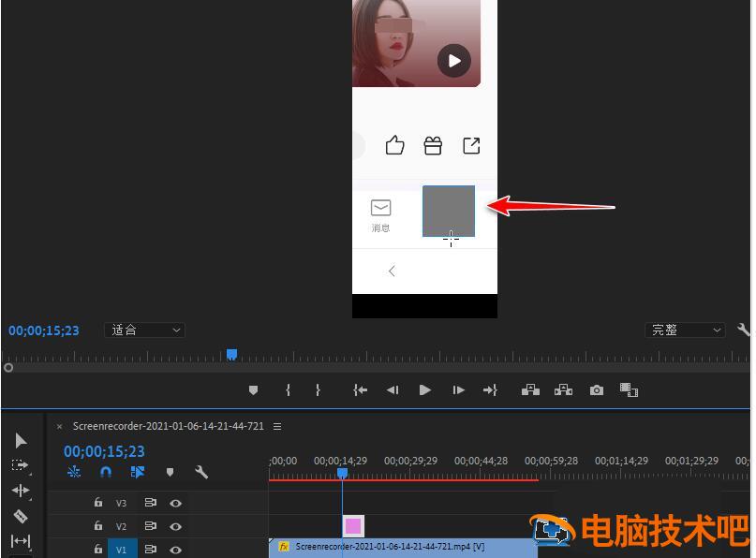Select the Selection tool in the toolbar
Image resolution: width=756 pixels, height=558 pixels.
tap(21, 440)
